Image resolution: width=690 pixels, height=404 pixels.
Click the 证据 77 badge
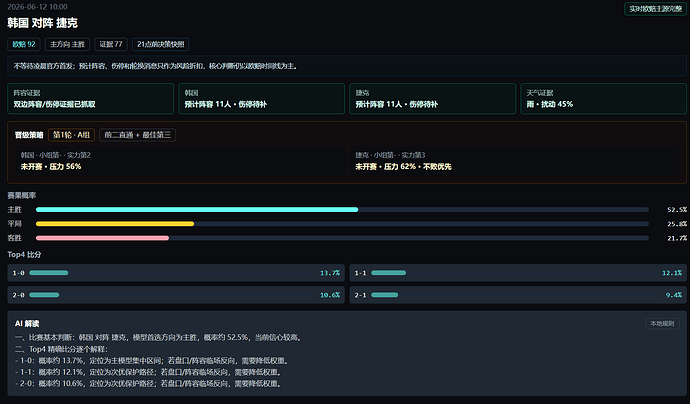[x=111, y=44]
